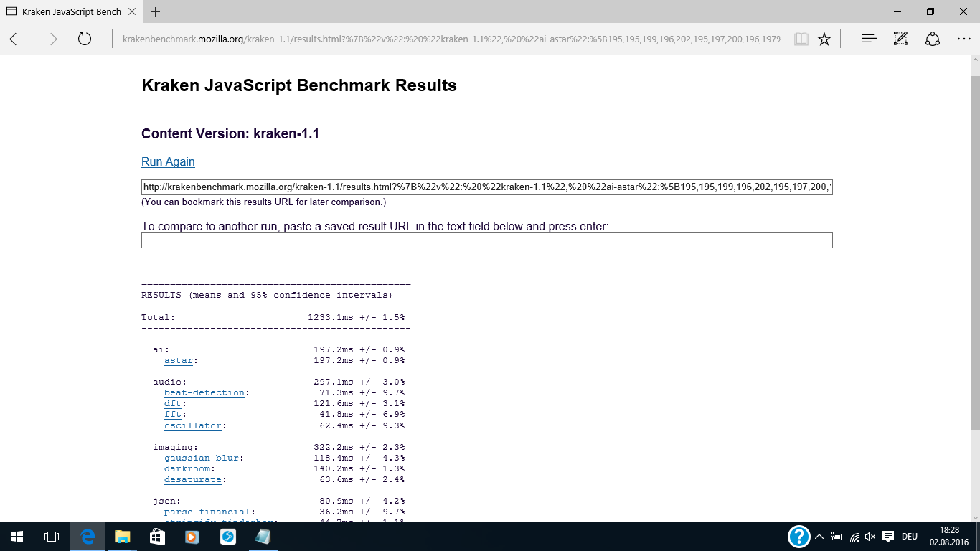Refresh the Kraken results page
This screenshot has width=980, height=551.
click(85, 39)
